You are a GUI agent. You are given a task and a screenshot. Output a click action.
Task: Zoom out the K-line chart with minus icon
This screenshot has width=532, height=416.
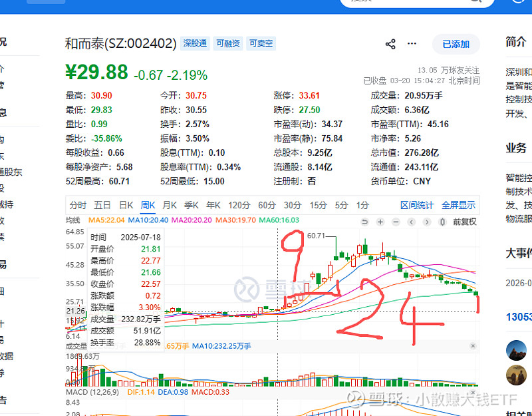click(396, 222)
